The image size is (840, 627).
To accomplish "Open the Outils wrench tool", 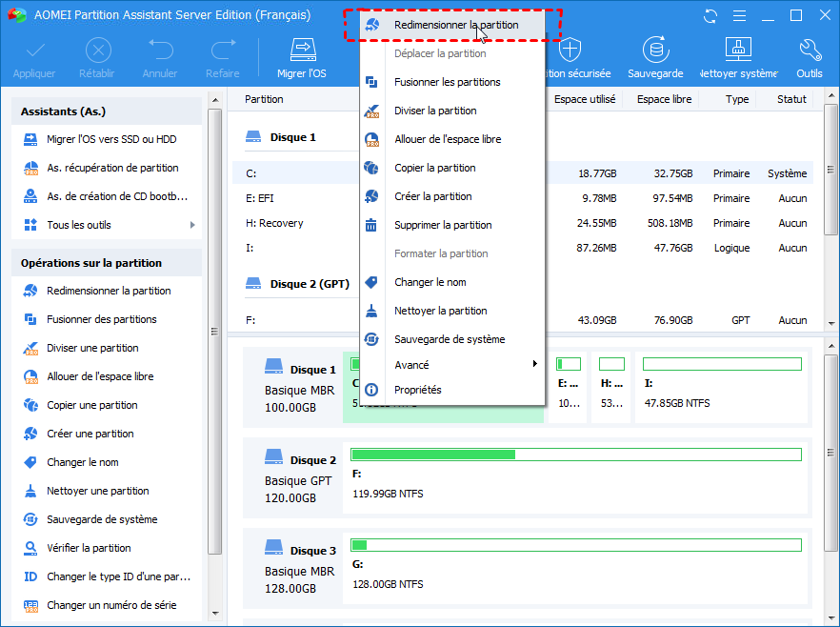I will [810, 59].
